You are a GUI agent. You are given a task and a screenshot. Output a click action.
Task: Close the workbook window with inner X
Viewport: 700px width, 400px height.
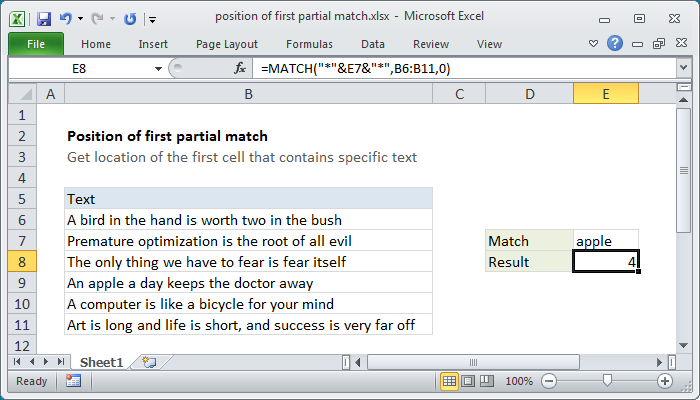(x=681, y=43)
